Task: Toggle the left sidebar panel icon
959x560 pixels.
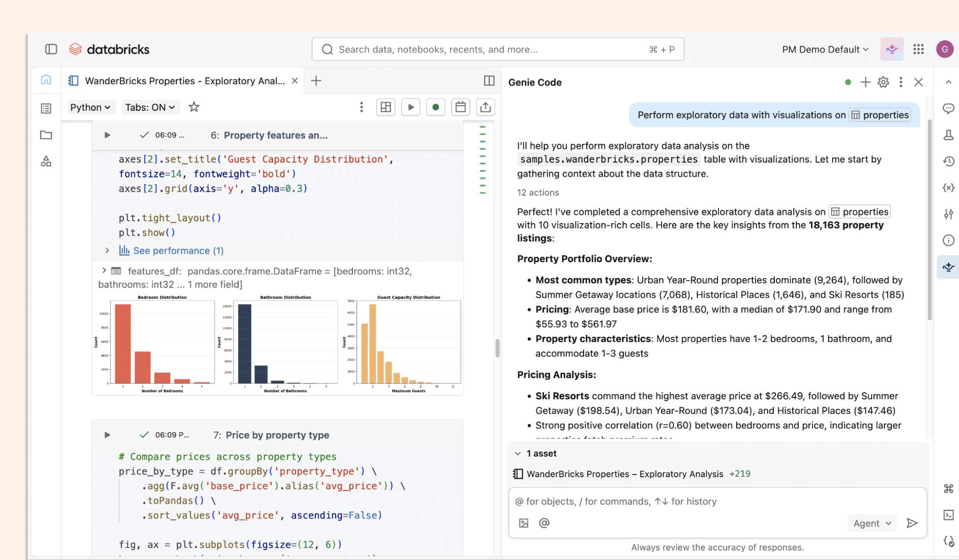Action: pos(51,49)
